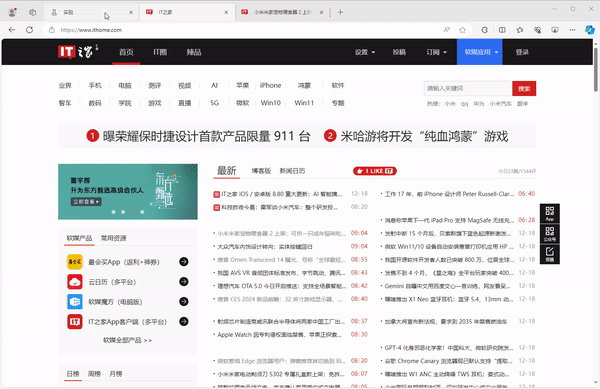Click the browser extension icon left of split screen

click(484, 30)
